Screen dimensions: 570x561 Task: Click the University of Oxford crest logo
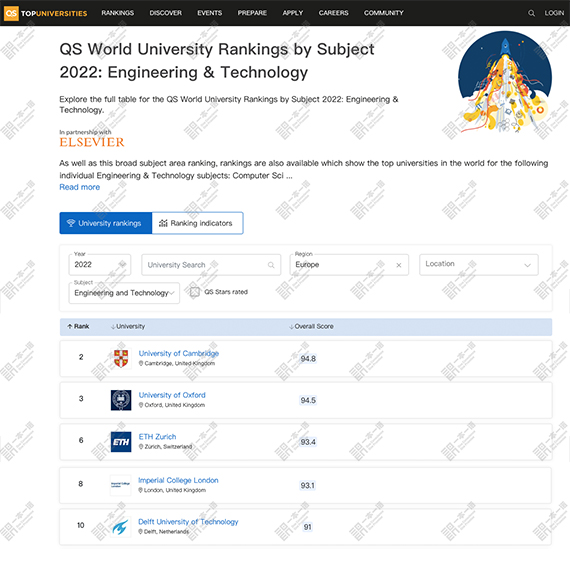click(121, 400)
